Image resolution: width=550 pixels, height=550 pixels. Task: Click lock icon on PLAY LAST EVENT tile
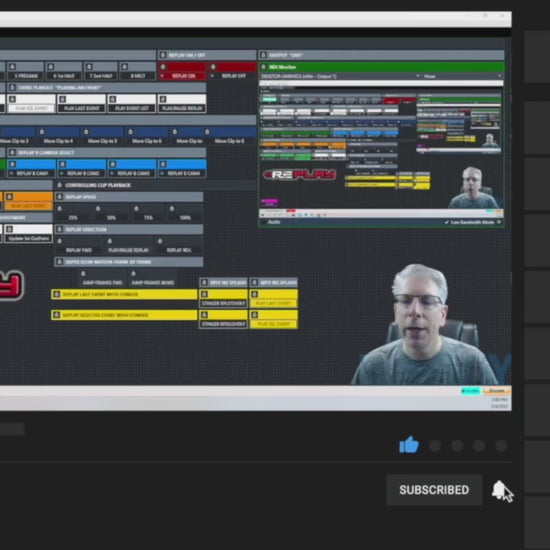pos(62,99)
